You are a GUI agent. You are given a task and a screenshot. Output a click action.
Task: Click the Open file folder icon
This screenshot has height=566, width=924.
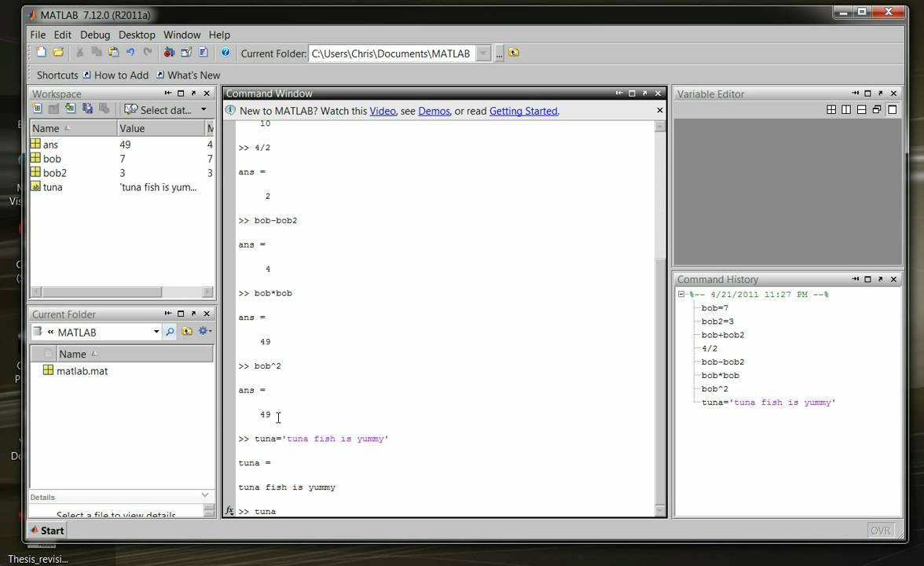tap(58, 53)
